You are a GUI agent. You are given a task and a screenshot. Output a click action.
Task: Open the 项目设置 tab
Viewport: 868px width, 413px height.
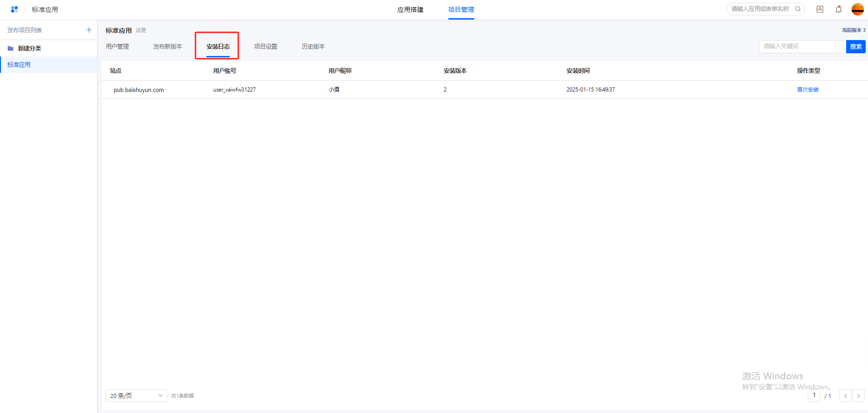266,46
